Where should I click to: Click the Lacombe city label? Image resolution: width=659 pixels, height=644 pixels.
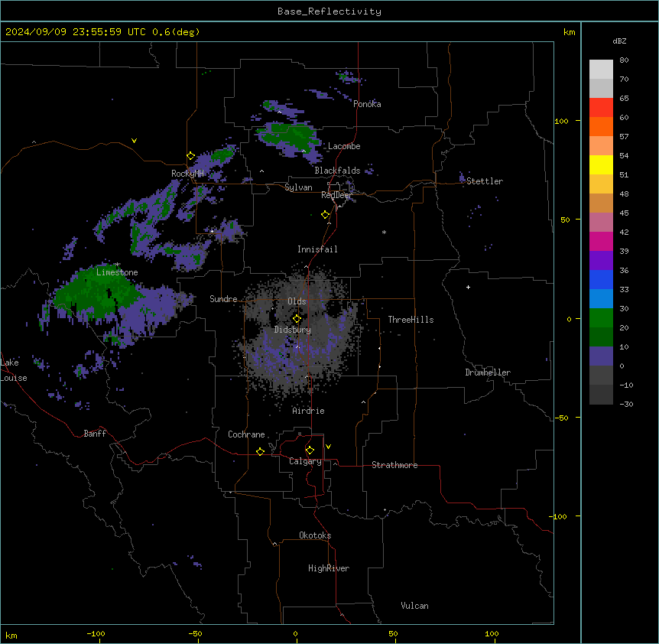344,146
